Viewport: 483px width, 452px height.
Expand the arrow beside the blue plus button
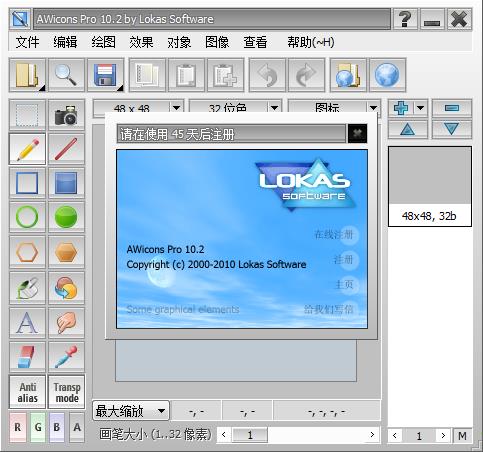[421, 108]
